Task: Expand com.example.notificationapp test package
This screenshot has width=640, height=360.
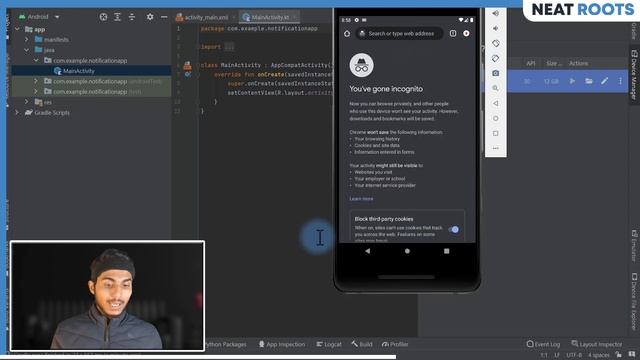Action: [36, 92]
